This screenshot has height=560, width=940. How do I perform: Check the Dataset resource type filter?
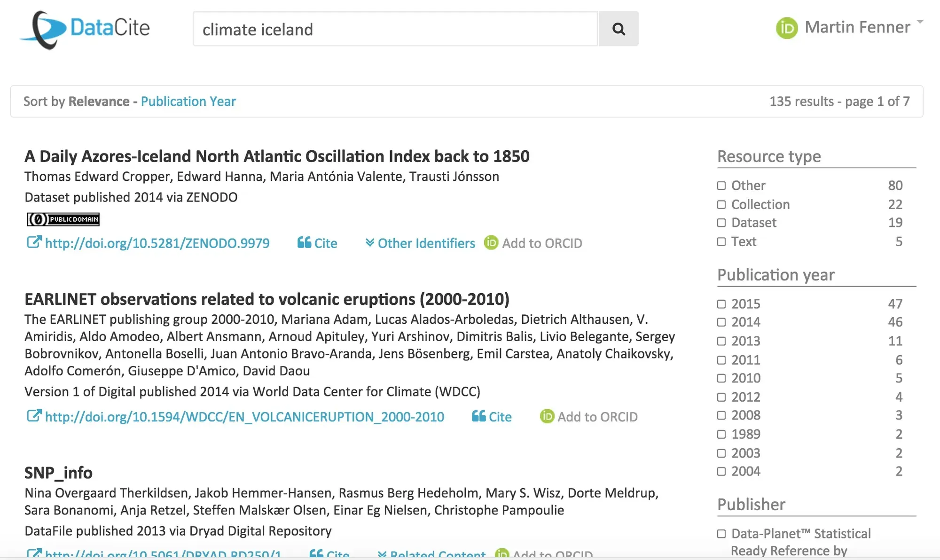[x=721, y=223]
